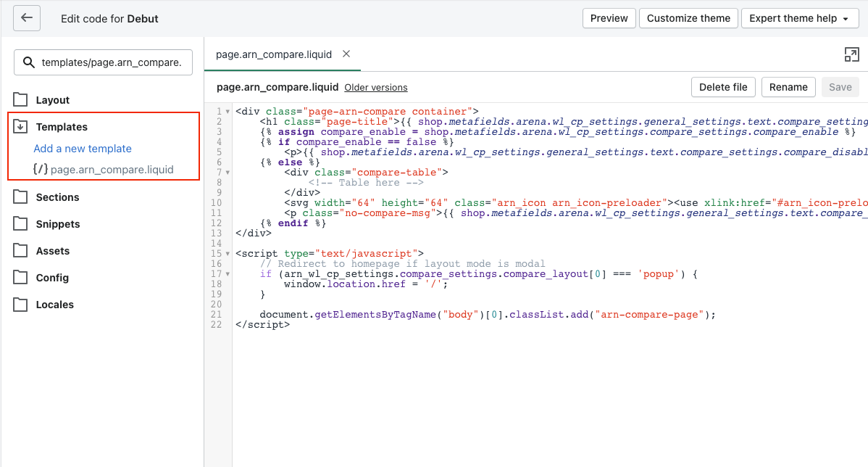Viewport: 868px width, 467px height.
Task: Fold the code block at line 7
Action: click(x=228, y=173)
